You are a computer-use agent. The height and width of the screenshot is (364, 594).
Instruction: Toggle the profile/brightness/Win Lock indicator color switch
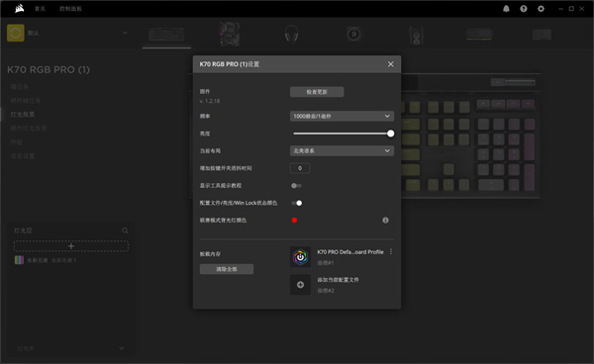point(297,203)
